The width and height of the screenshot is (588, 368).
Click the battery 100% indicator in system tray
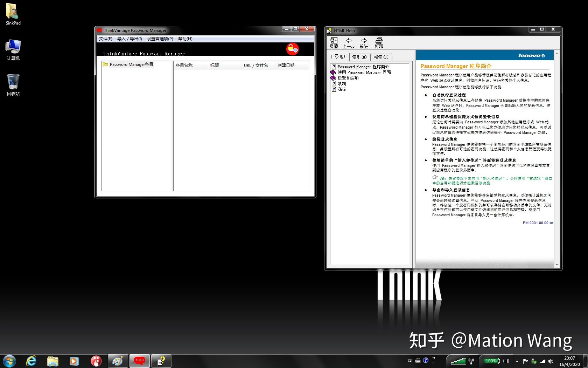coord(491,361)
